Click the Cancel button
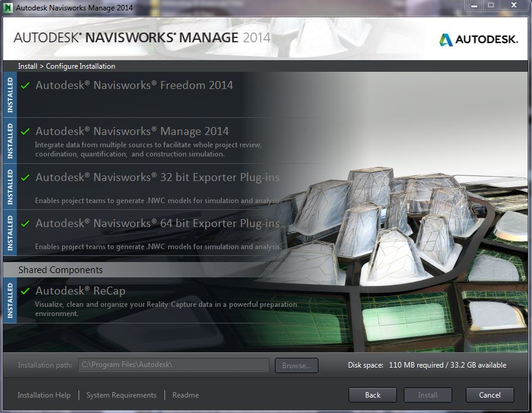The image size is (532, 413). 490,395
